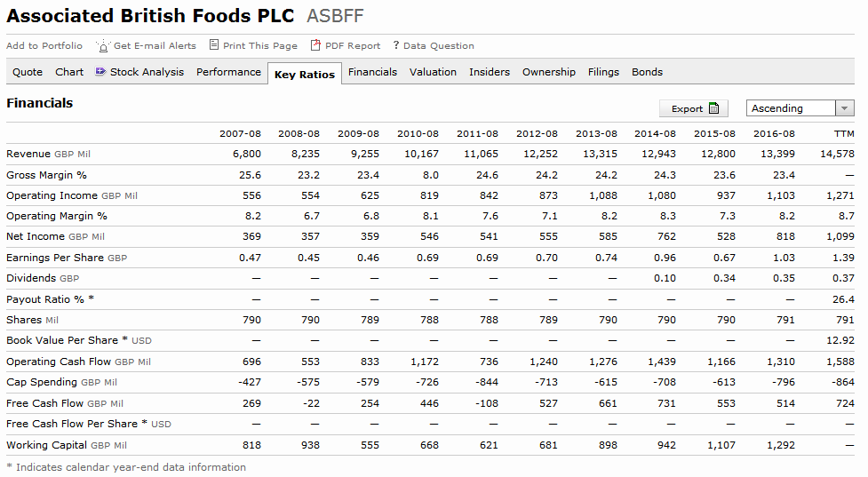Click the Add to Portfolio link
Screen dimensions: 868x477
pos(44,45)
